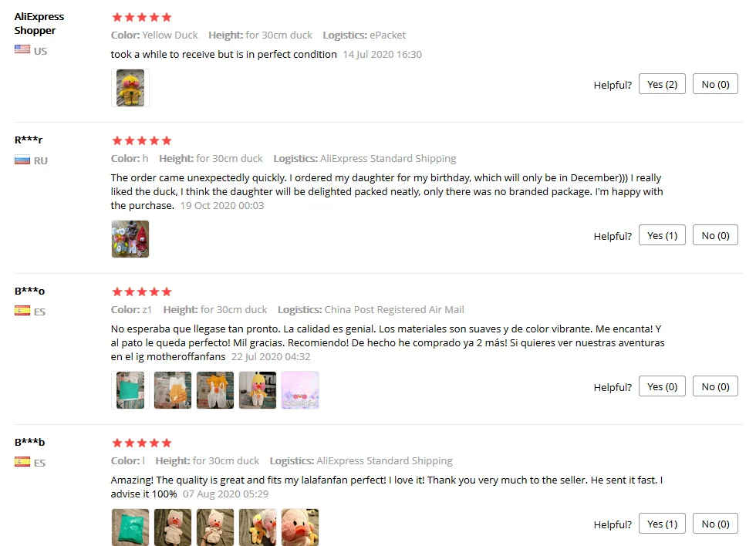Open the pink purple thumbnail in B***o review
Screen dimensions: 756x546
coord(300,390)
